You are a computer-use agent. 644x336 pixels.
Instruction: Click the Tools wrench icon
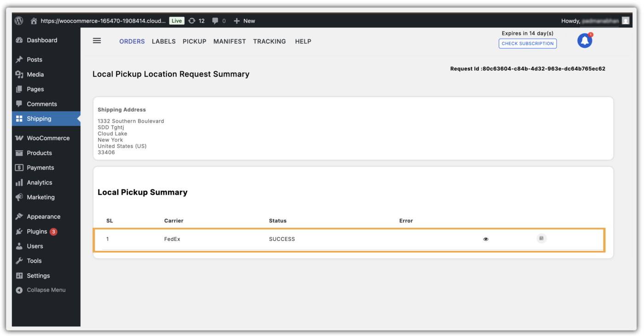pos(19,261)
